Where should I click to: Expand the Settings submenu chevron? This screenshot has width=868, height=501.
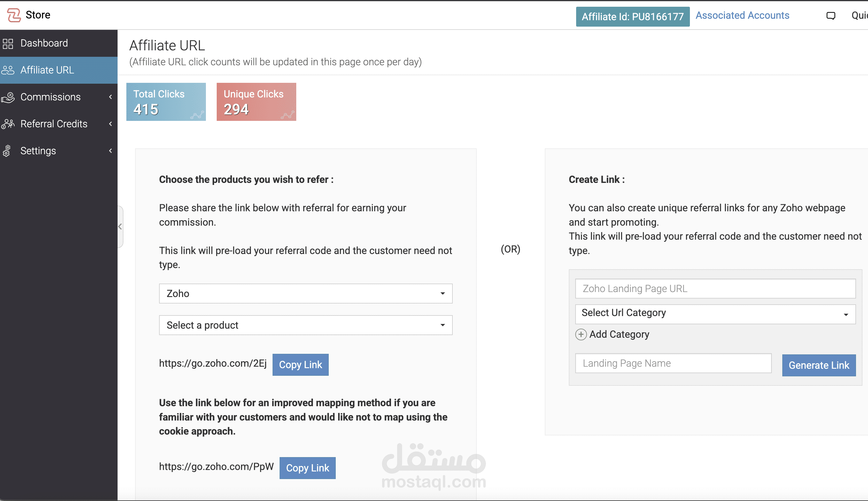(x=110, y=151)
